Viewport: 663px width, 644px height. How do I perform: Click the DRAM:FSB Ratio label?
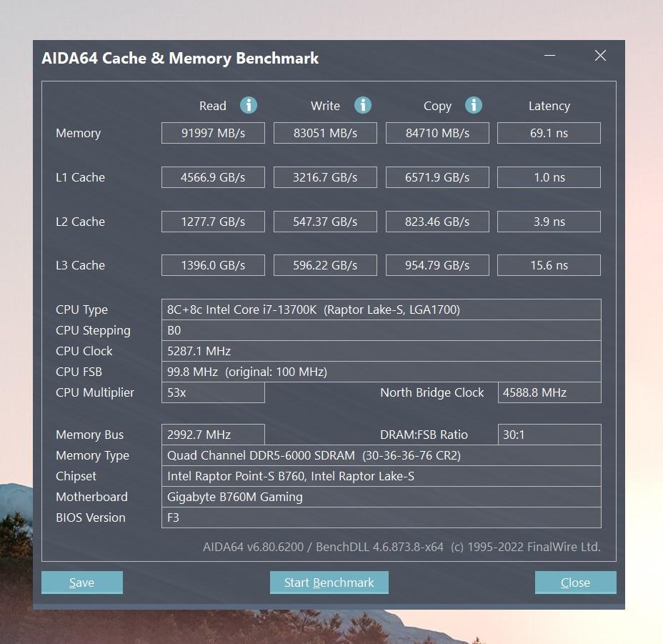424,435
